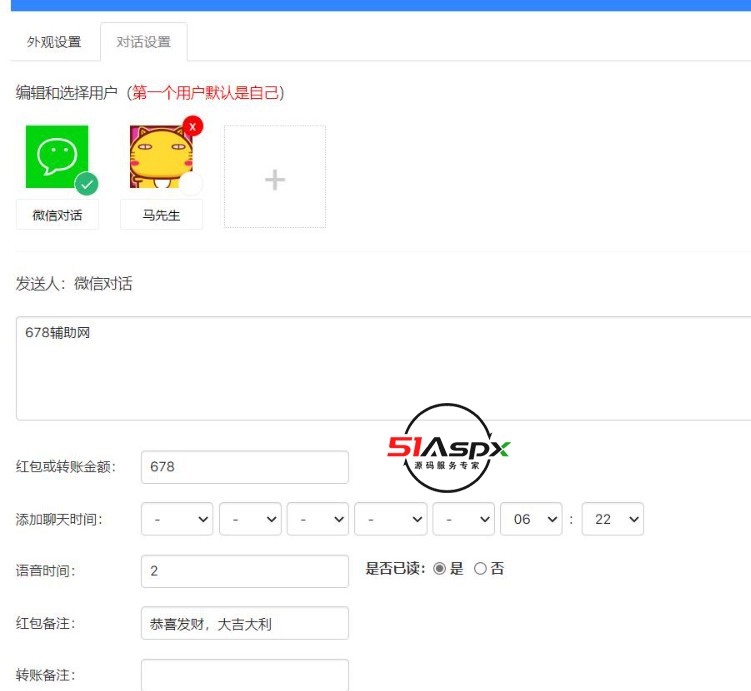Switch to the 外观设置 tab
The width and height of the screenshot is (751, 691).
[x=54, y=42]
